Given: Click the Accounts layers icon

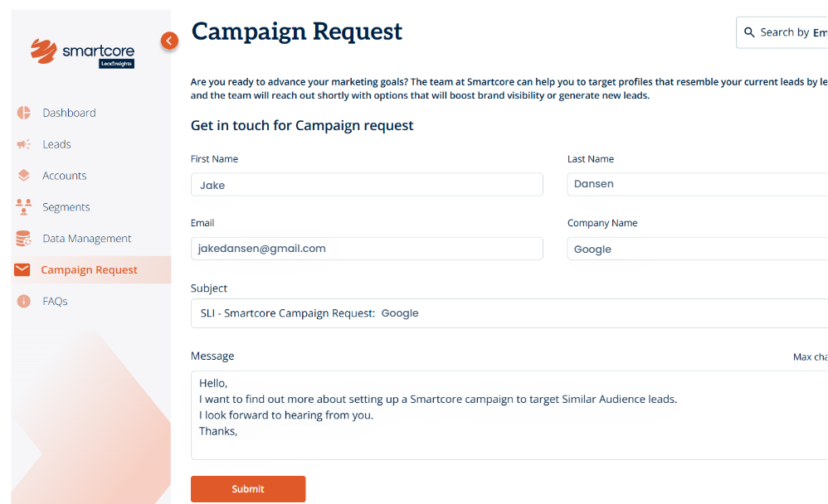Looking at the screenshot, I should coord(23,176).
